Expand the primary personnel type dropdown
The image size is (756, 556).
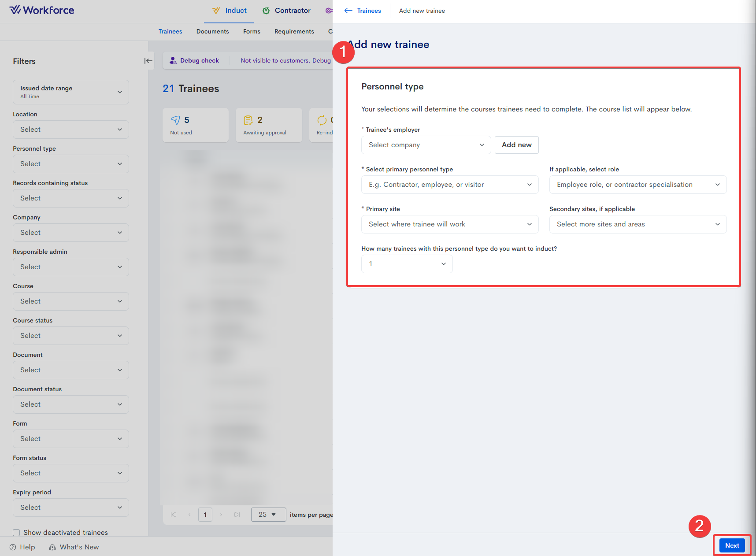(449, 185)
